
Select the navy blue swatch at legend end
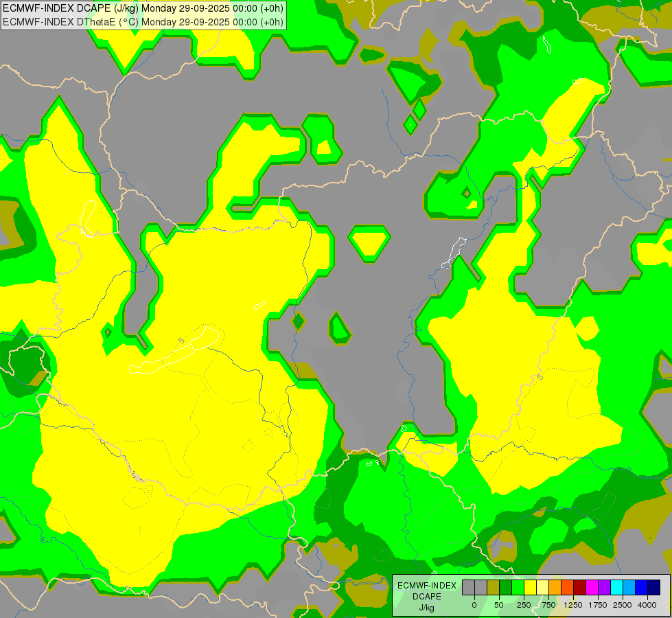(x=653, y=587)
